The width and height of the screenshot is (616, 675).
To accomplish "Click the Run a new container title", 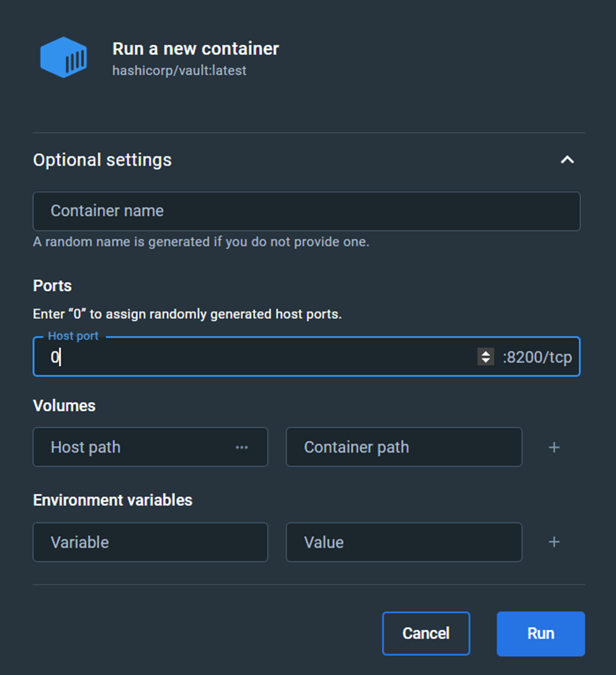I will (x=195, y=49).
